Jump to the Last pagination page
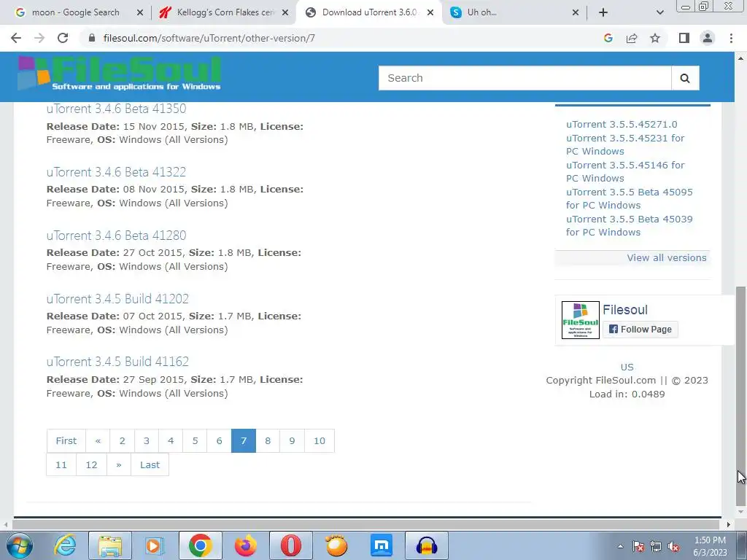 point(150,464)
